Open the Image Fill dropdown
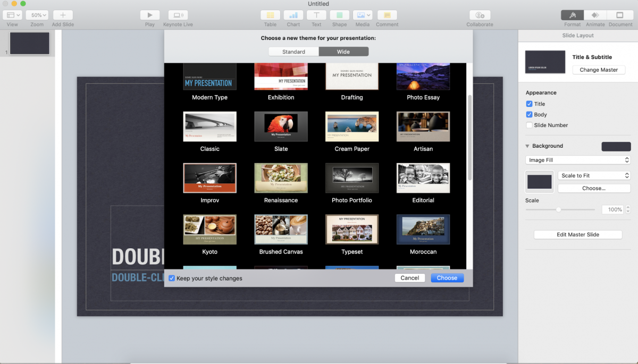638x364 pixels. [x=578, y=160]
